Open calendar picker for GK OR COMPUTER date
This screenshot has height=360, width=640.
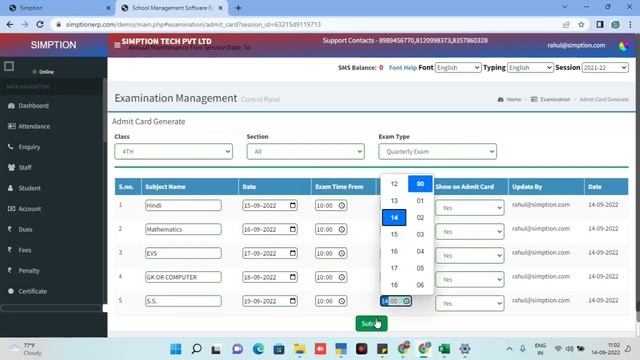tap(293, 277)
